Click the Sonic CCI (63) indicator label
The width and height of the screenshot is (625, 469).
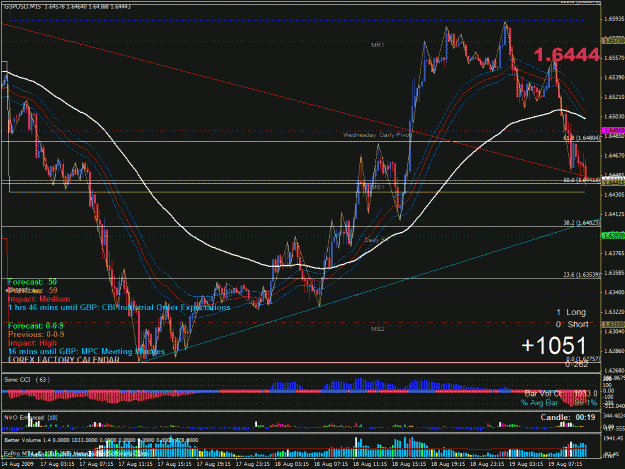pos(27,380)
